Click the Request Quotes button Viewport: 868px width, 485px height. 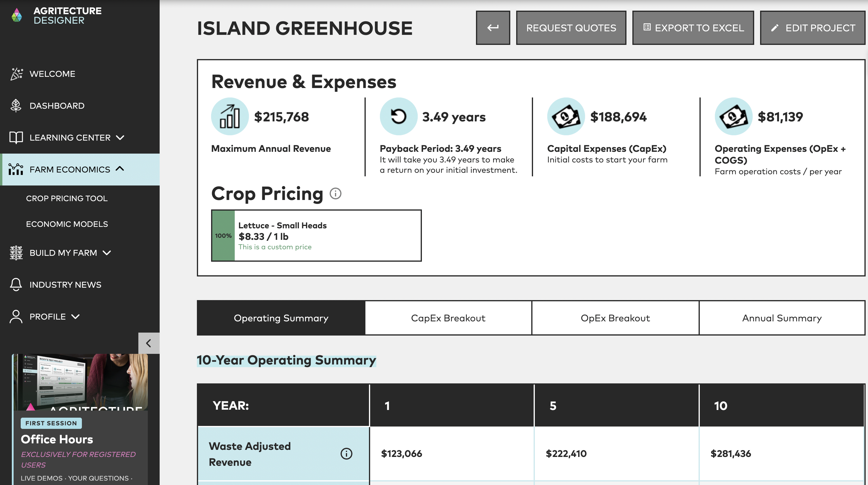[571, 27]
